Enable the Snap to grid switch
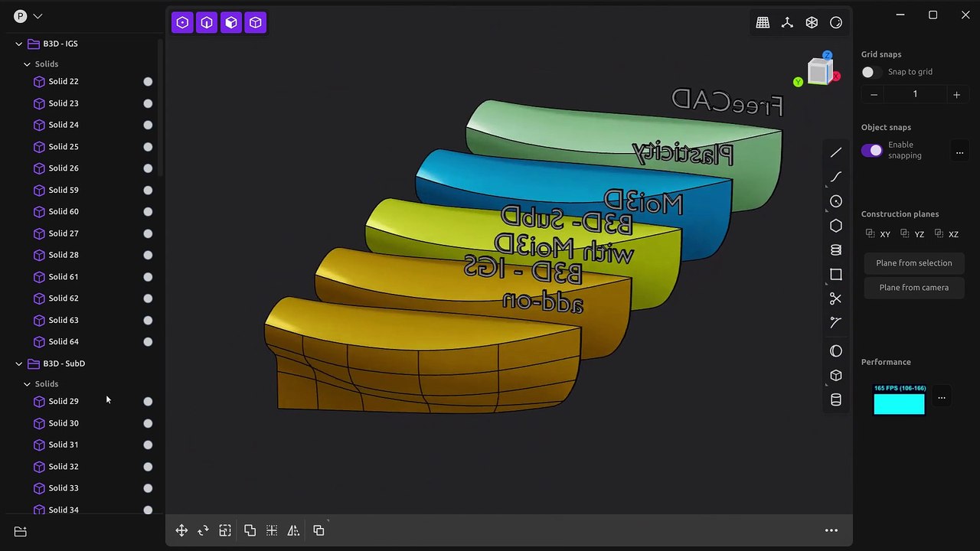This screenshot has height=551, width=980. point(871,72)
